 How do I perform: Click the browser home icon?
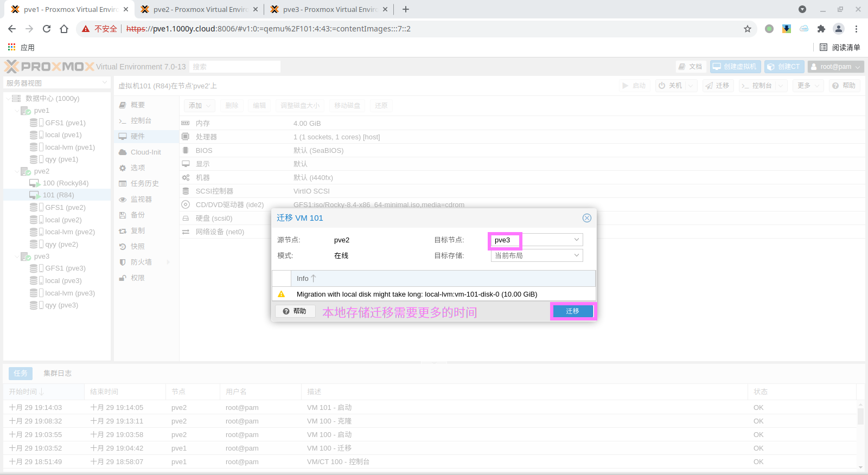(x=64, y=29)
